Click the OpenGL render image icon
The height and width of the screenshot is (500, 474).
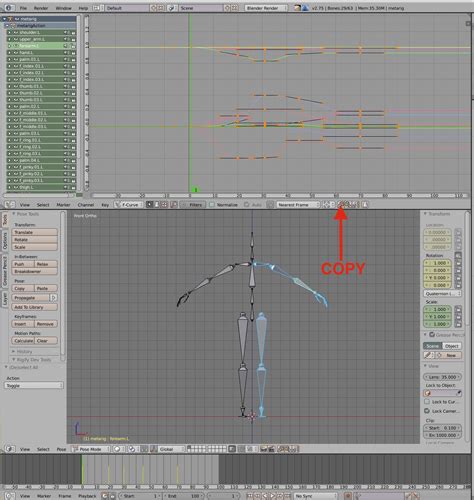[264, 449]
